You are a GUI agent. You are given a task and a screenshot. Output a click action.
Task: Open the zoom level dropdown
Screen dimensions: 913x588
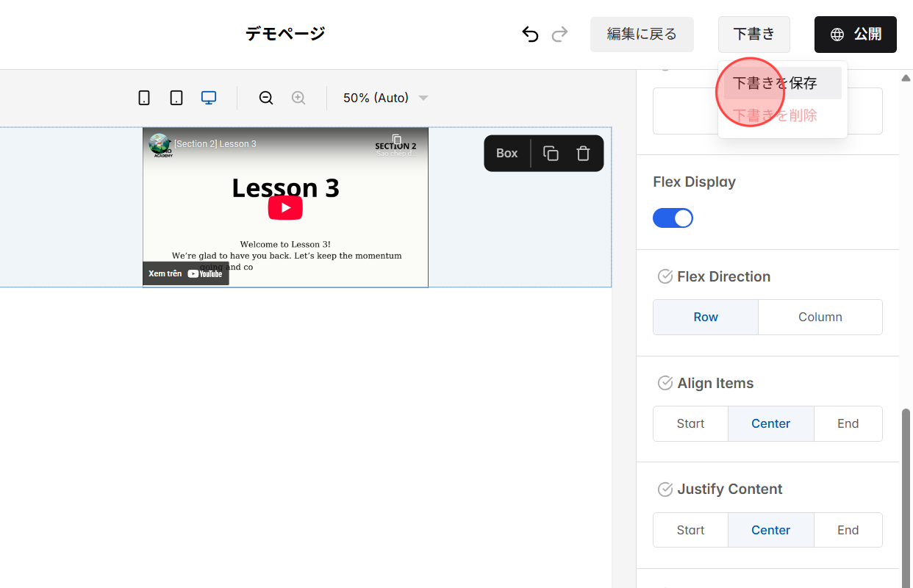(384, 97)
